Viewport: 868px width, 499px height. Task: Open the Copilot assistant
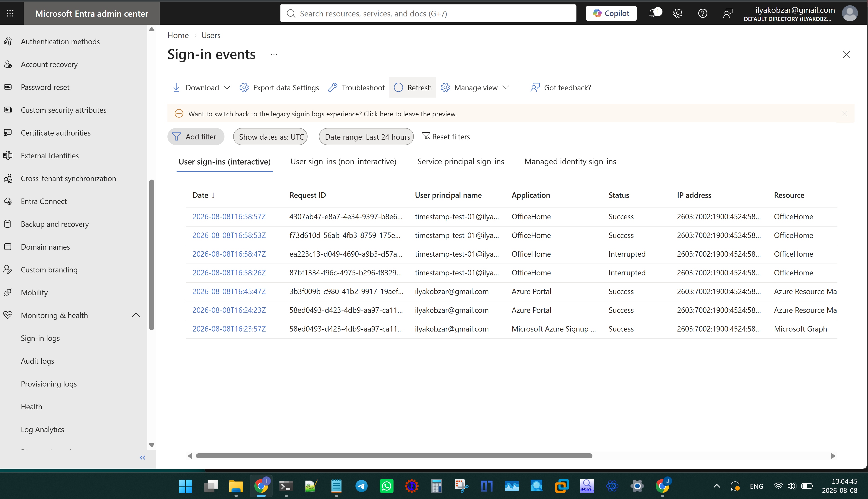611,13
